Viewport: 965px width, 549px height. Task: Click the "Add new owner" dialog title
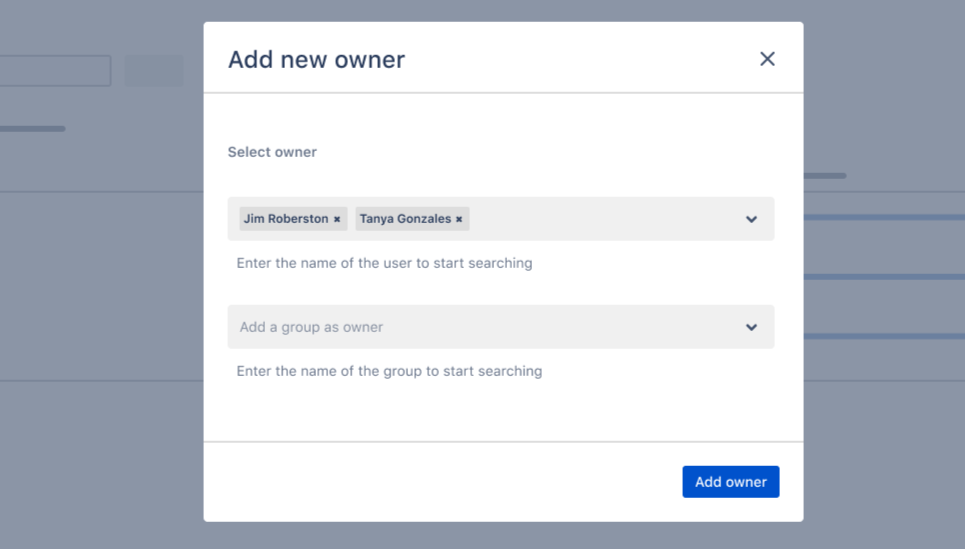[316, 60]
